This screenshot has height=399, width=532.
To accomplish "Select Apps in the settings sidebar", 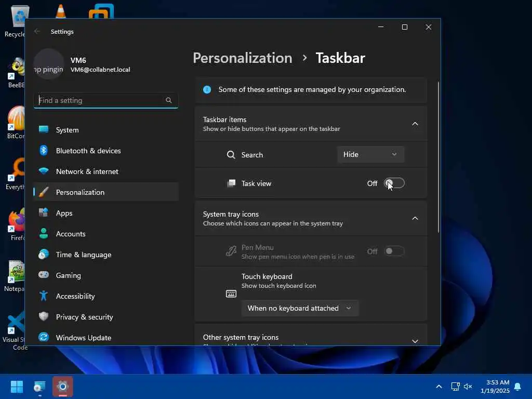I will click(x=106, y=212).
